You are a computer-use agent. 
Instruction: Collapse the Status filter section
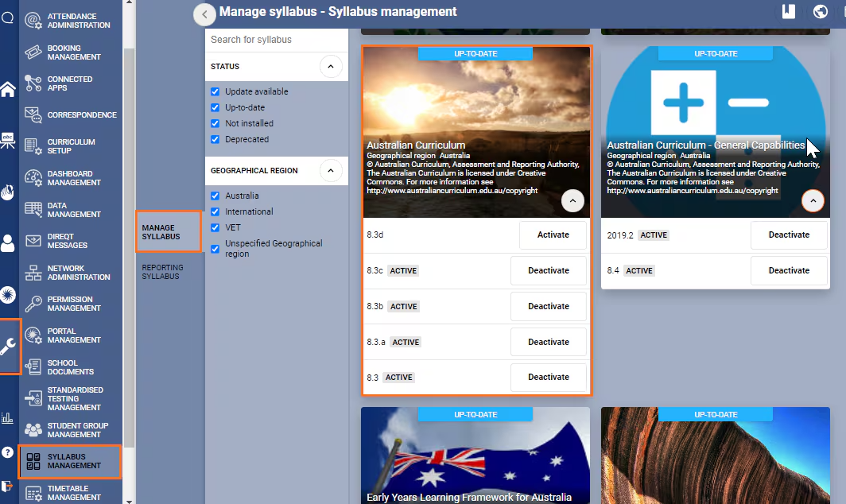tap(331, 66)
